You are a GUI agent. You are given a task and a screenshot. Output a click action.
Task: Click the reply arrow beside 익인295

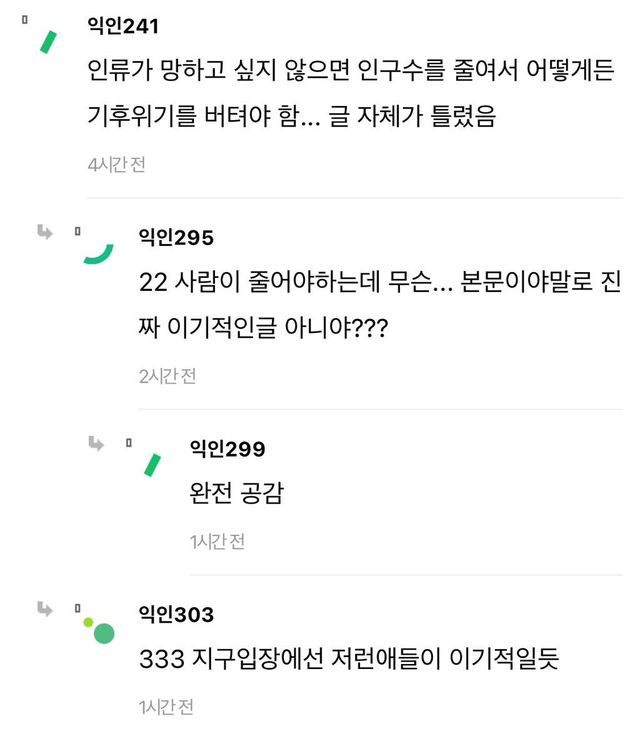pyautogui.click(x=45, y=233)
